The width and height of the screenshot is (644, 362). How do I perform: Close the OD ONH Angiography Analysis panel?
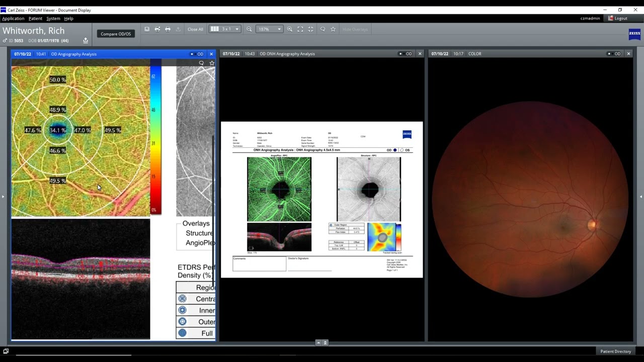tap(420, 54)
